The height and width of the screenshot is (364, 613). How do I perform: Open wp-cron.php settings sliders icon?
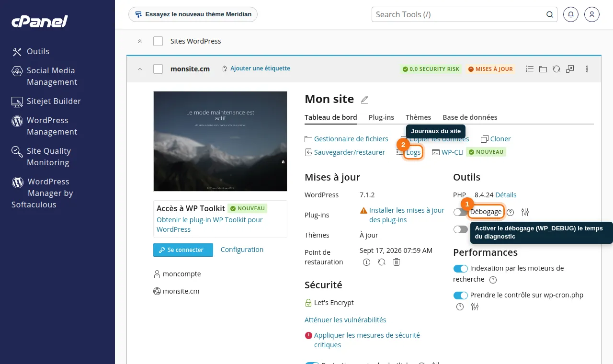[475, 307]
